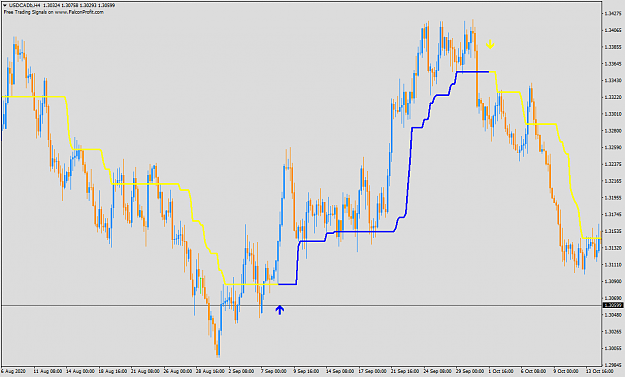Click the 1.32800 price scale label

[613, 131]
